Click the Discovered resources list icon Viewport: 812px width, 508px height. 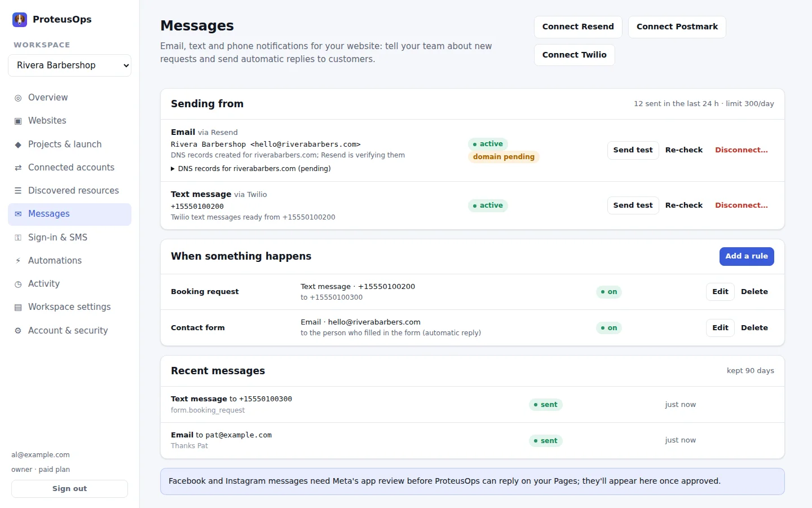[x=18, y=191]
